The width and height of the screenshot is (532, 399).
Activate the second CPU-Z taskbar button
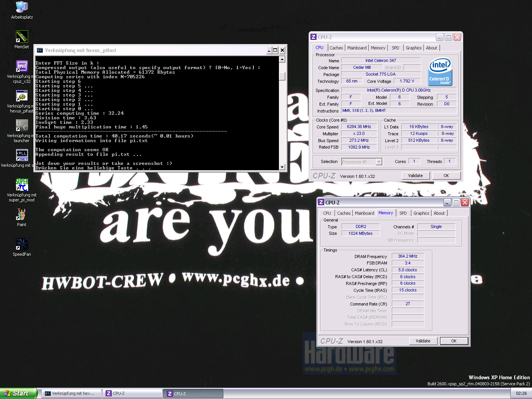coord(194,393)
